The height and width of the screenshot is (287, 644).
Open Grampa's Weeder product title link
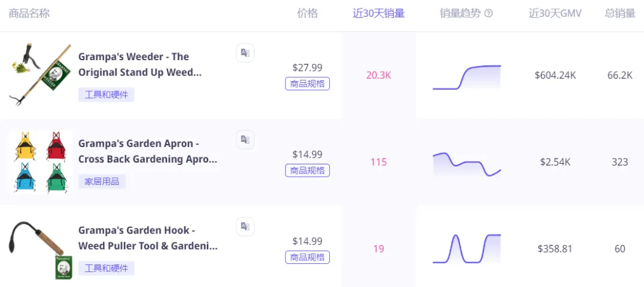pos(140,64)
